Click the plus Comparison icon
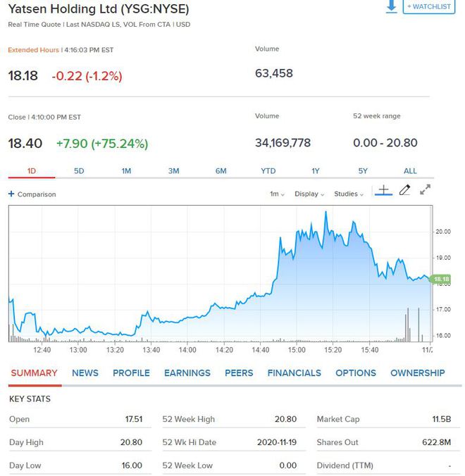The image size is (465, 476). pos(11,194)
